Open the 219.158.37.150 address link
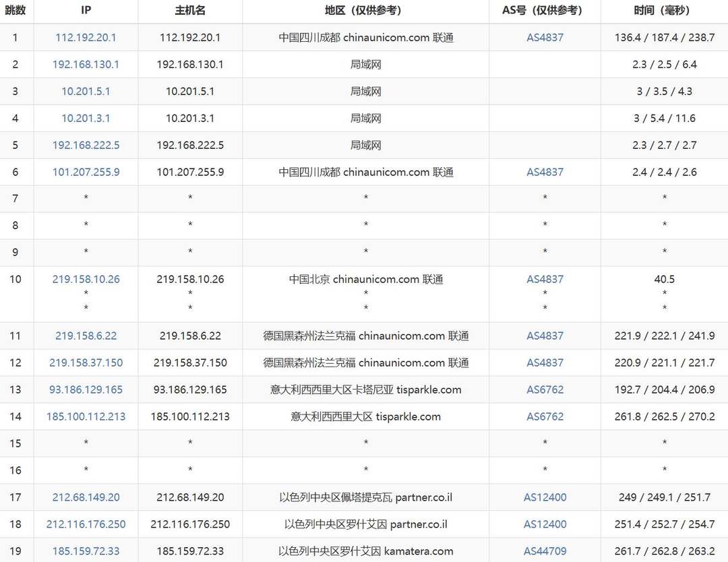This screenshot has width=728, height=562. point(86,363)
